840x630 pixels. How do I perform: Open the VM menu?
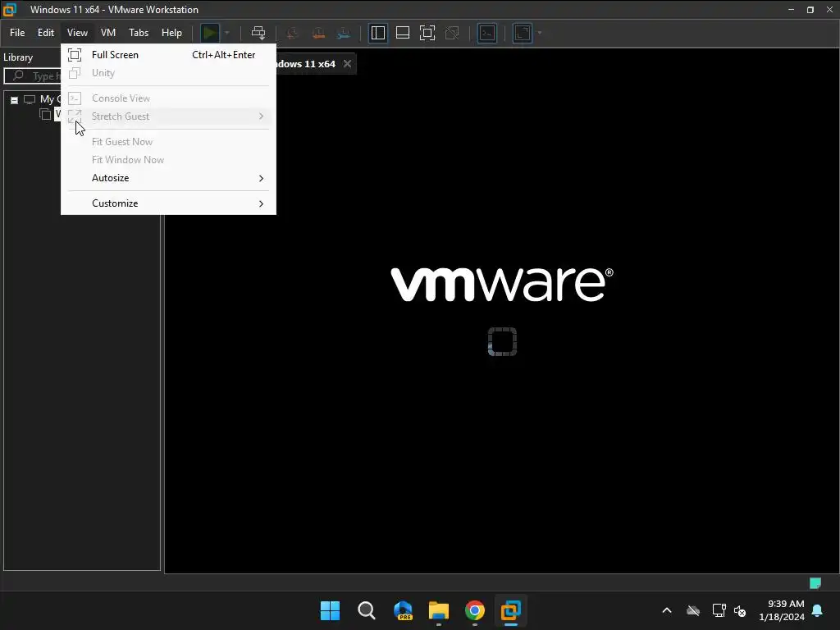pos(108,33)
